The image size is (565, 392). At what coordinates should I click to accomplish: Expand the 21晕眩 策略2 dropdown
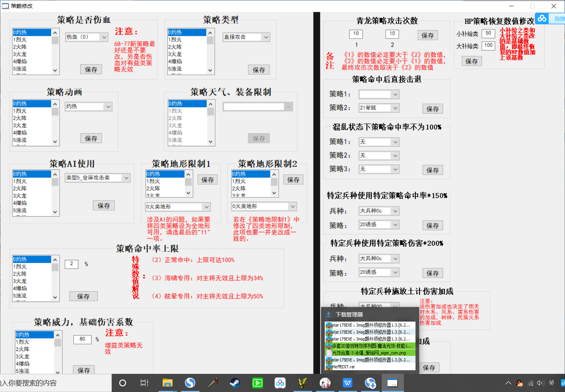tap(395, 108)
